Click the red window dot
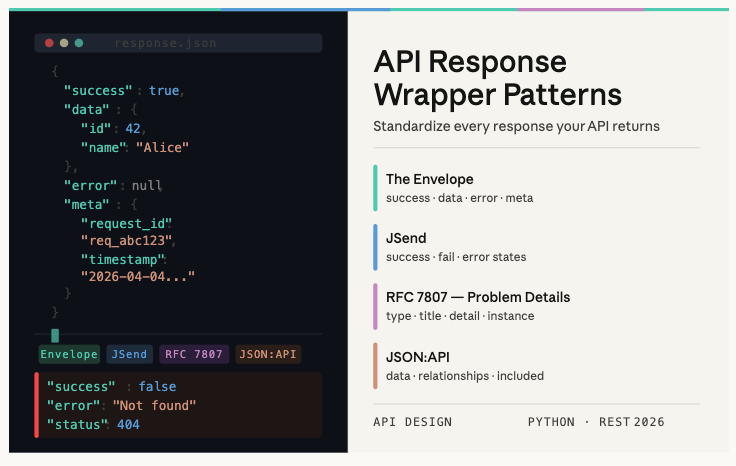 (x=49, y=43)
